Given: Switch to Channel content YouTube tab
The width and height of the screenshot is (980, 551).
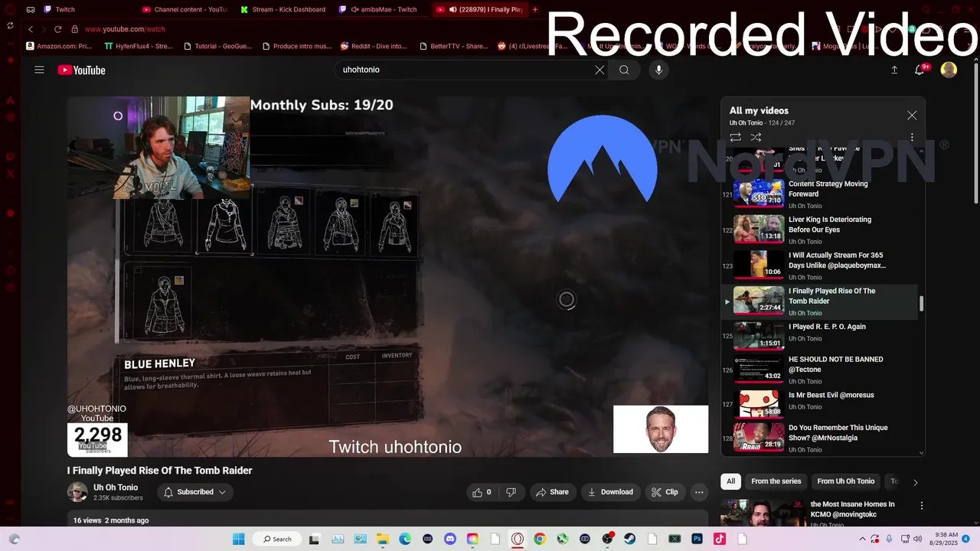Looking at the screenshot, I should click(185, 10).
